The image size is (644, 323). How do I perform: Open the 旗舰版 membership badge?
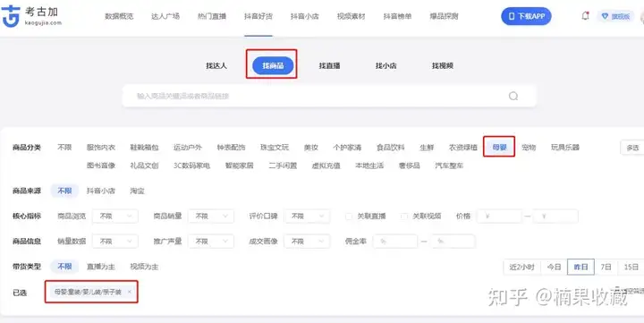[615, 16]
